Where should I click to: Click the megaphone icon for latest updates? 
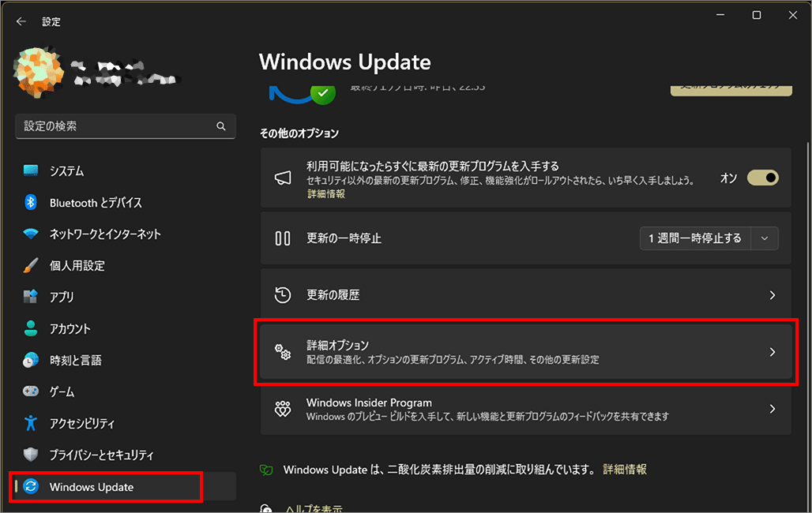click(283, 178)
